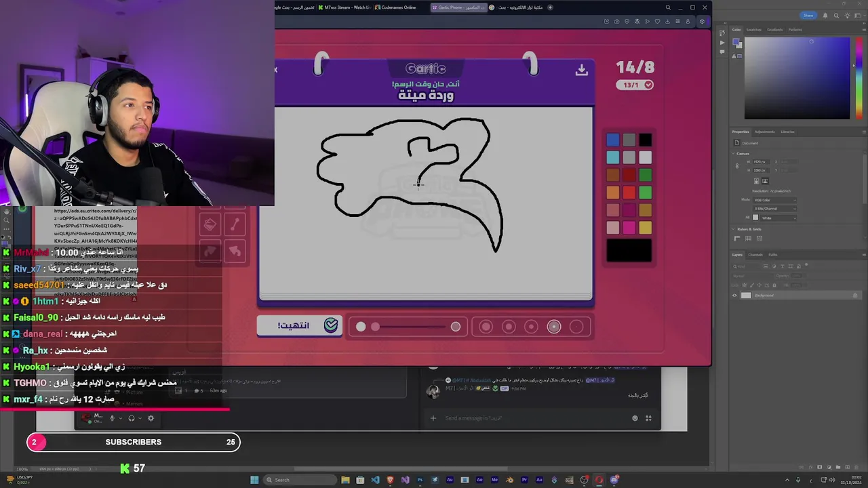Click the Gartic 'انتهيت!' done button
Screen dimensions: 868x488
(299, 325)
